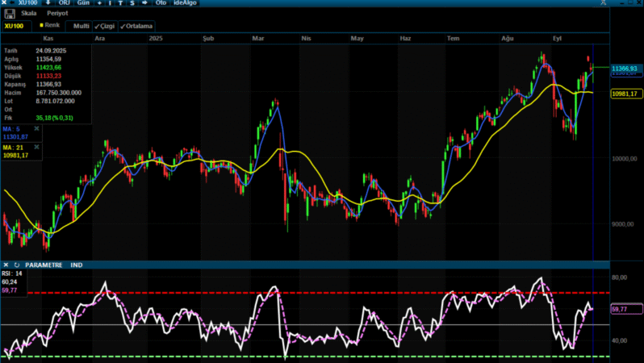This screenshot has height=363, width=644.
Task: Open the XU100 symbol selector in title bar
Action: tap(27, 3)
